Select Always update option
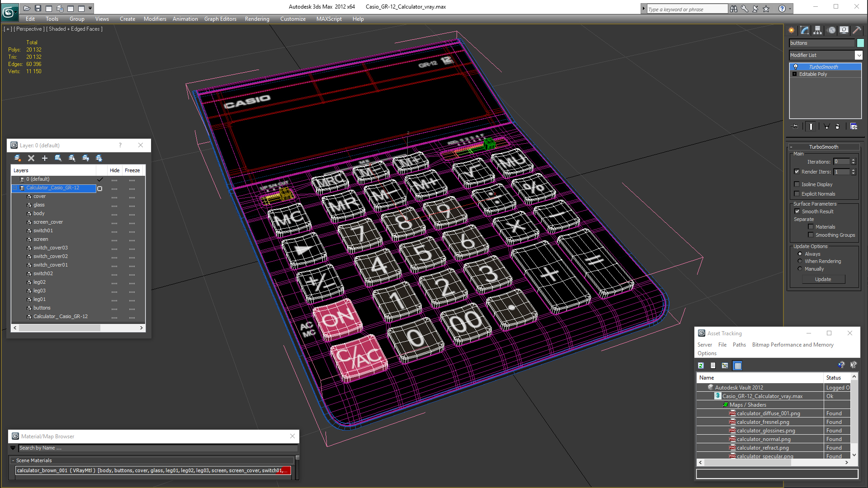868x488 pixels. click(800, 254)
